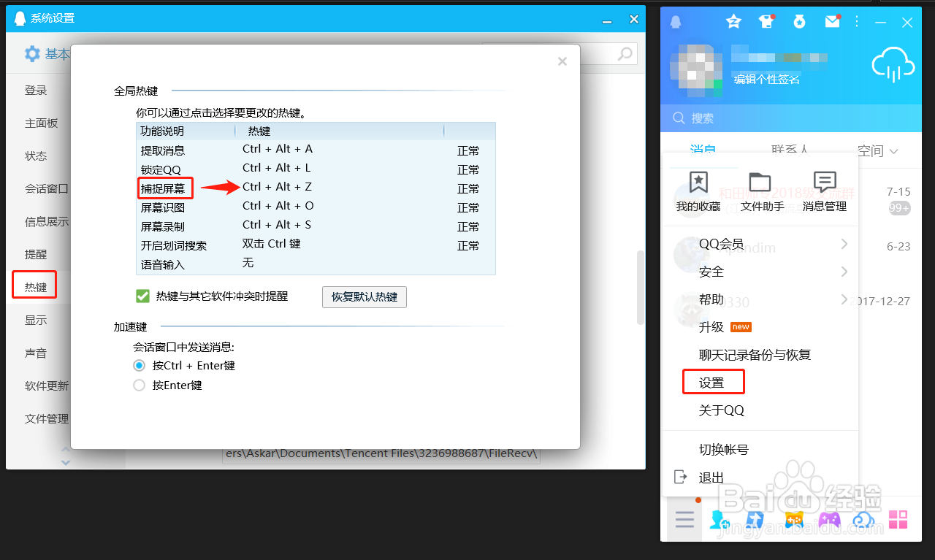Click the Tencent Files path field
The image size is (935, 560).
381,453
